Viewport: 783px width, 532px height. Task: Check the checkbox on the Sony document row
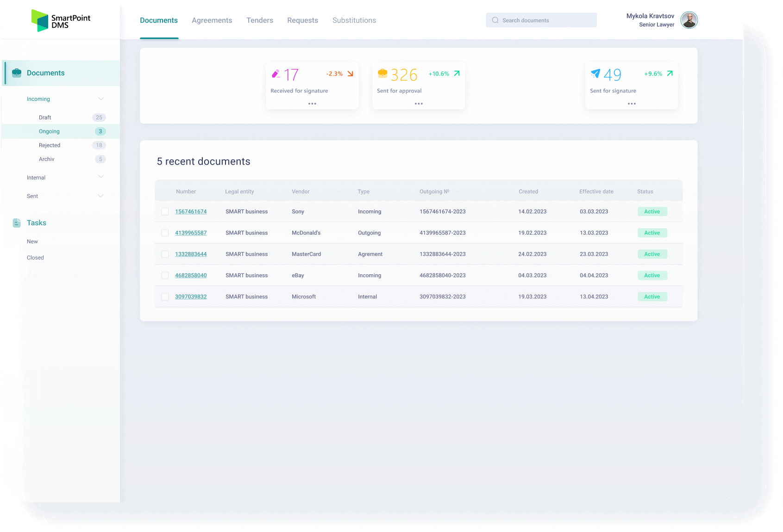click(165, 211)
